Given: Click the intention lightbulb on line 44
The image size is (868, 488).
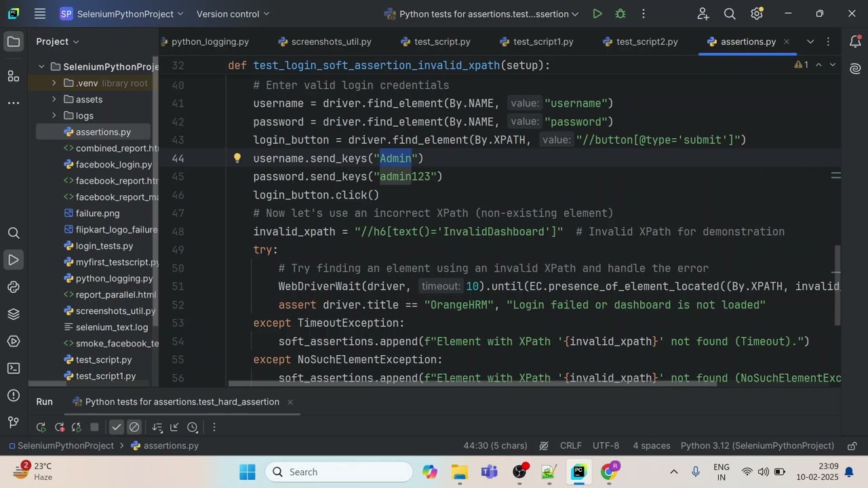Looking at the screenshot, I should 237,158.
